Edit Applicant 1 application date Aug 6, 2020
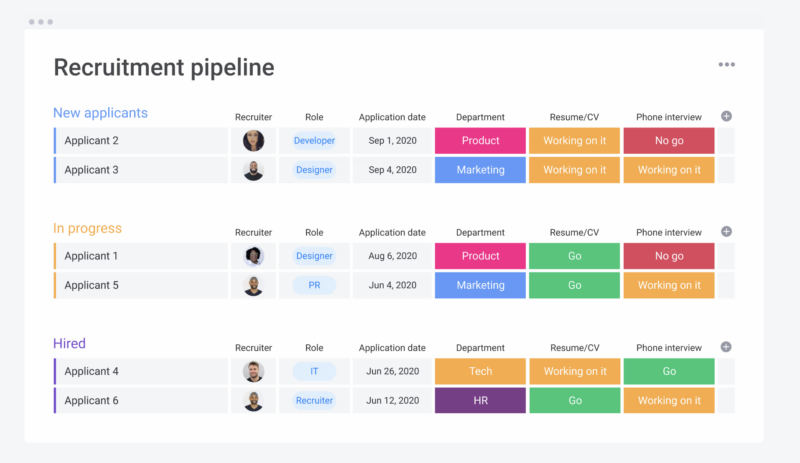This screenshot has height=463, width=800. pyautogui.click(x=392, y=256)
